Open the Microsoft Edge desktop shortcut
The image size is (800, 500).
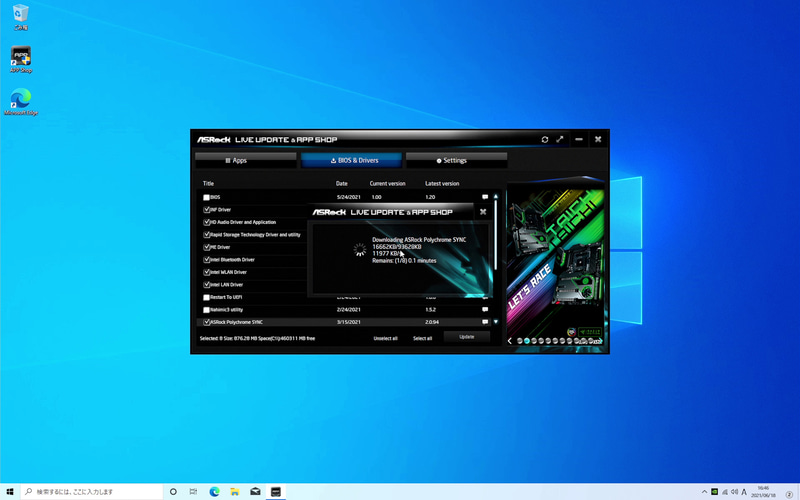tap(21, 102)
